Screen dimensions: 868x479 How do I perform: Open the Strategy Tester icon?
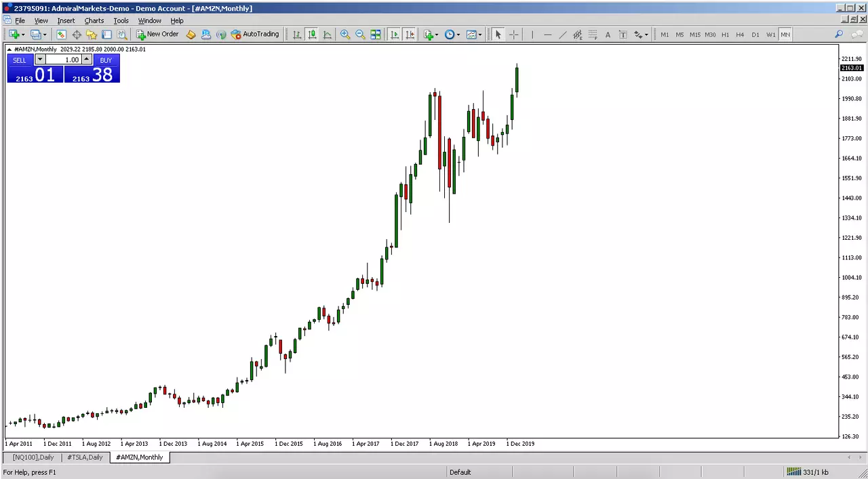point(122,35)
